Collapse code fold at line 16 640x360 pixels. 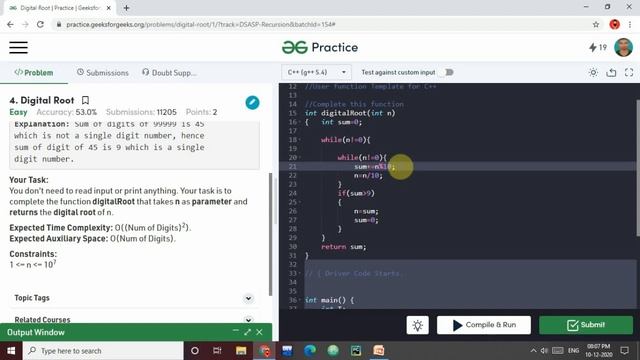point(300,122)
